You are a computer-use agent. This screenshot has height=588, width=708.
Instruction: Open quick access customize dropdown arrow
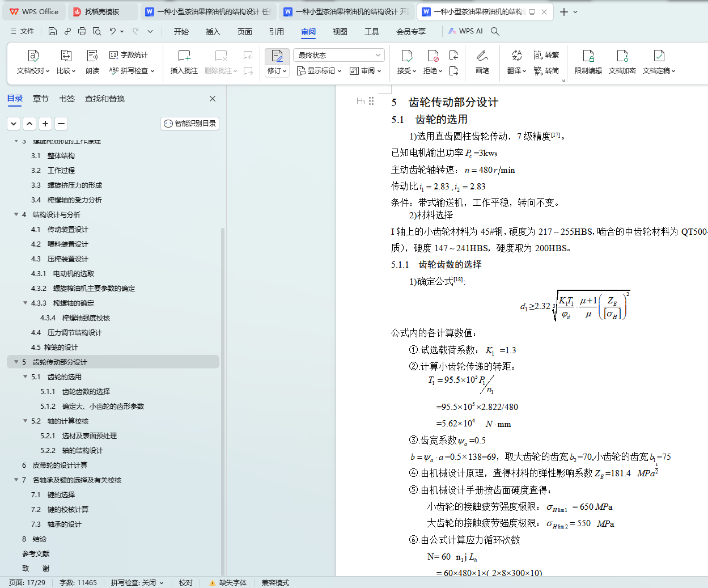point(150,31)
